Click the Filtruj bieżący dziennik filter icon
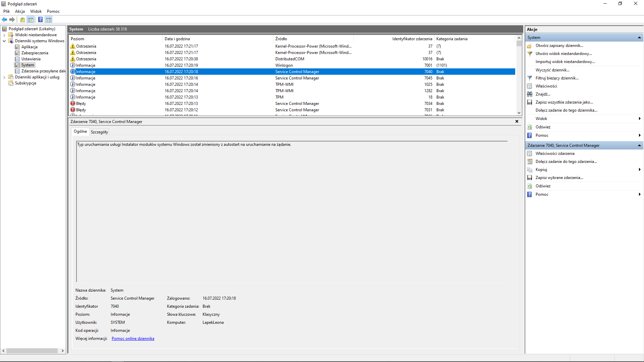 [530, 78]
